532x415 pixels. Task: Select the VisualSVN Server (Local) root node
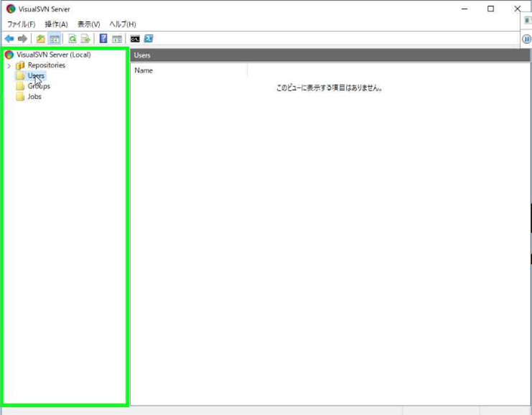(54, 55)
